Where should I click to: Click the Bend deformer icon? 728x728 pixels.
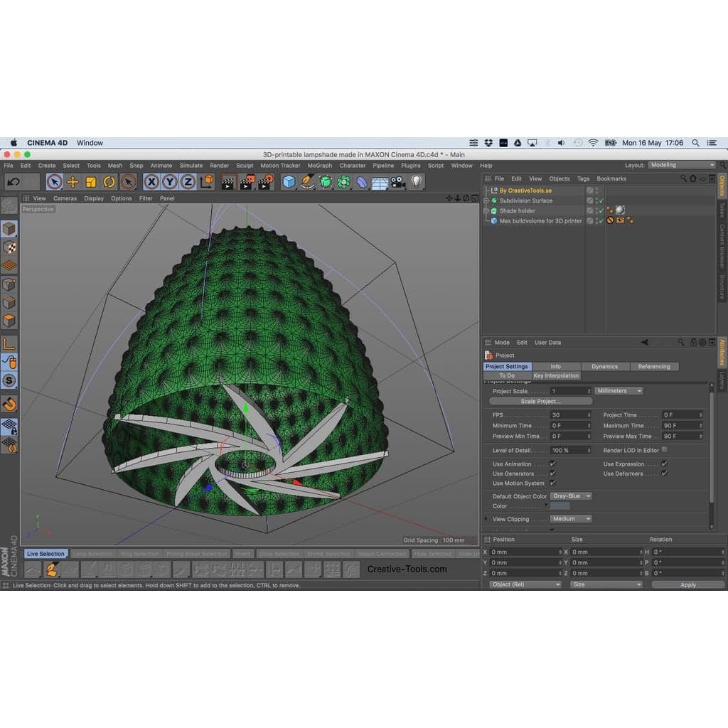[x=362, y=181]
